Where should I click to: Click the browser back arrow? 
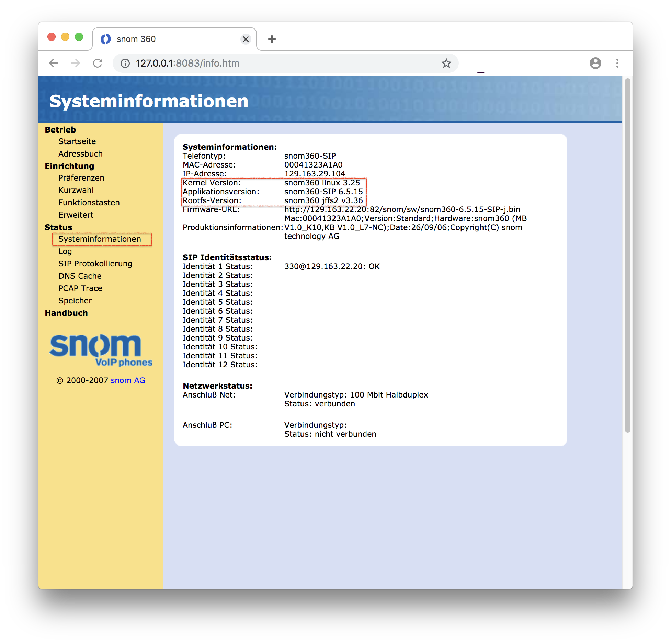54,63
